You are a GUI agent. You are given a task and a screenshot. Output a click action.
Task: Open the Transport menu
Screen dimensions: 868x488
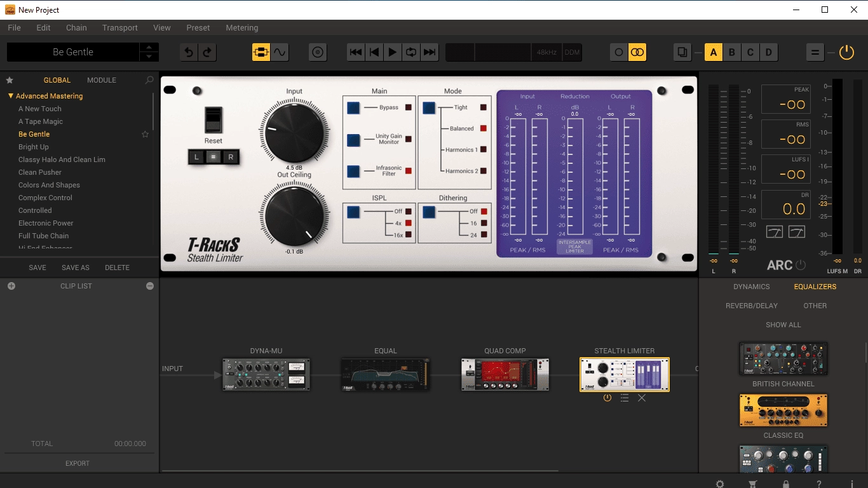click(x=120, y=28)
